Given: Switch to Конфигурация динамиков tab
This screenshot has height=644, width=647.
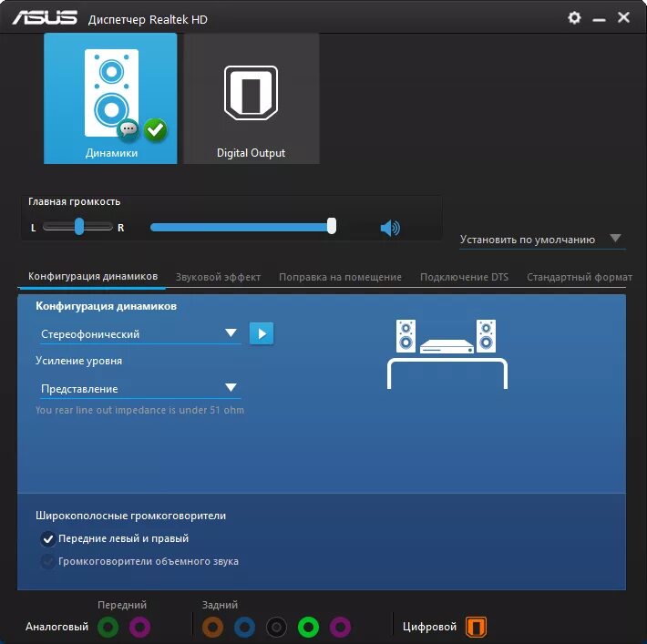Looking at the screenshot, I should pos(93,276).
